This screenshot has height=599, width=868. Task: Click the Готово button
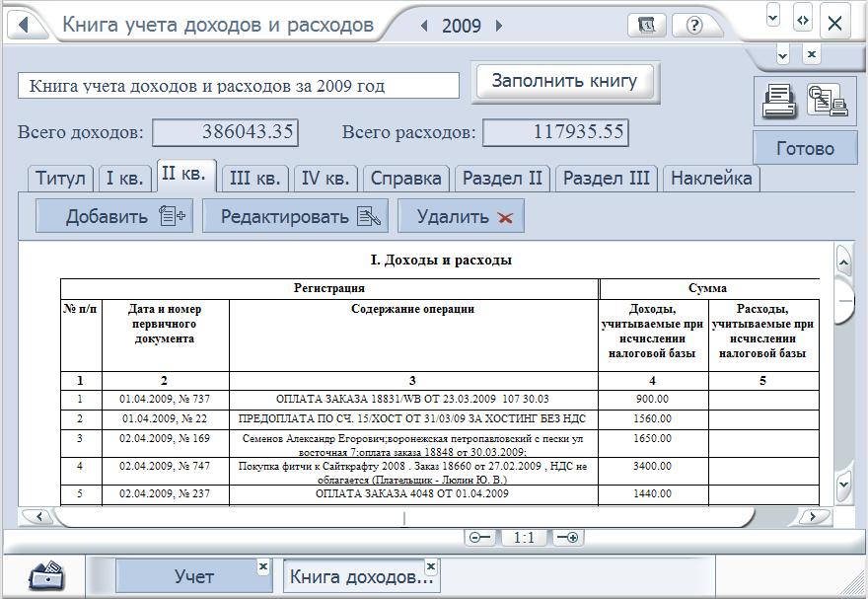click(x=805, y=148)
